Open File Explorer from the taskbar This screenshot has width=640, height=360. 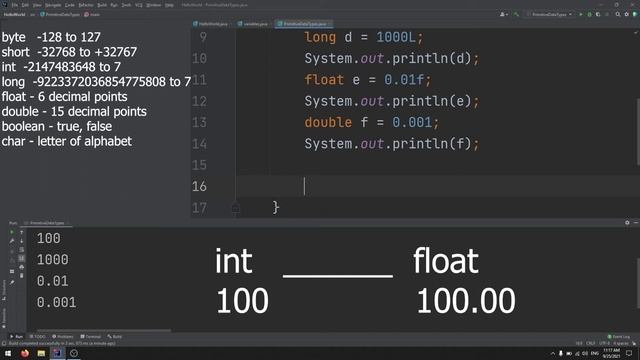[x=41, y=353]
